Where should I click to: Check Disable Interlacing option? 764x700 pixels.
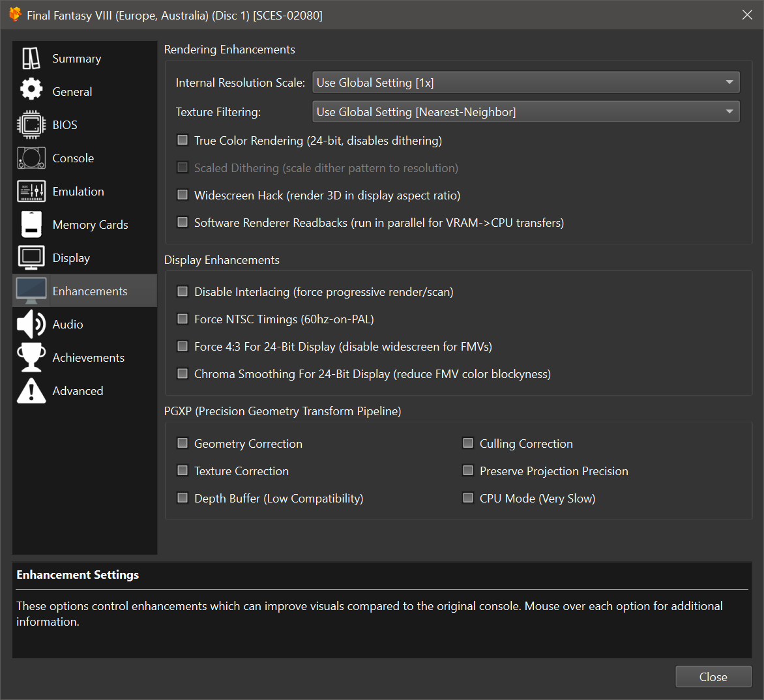point(183,291)
